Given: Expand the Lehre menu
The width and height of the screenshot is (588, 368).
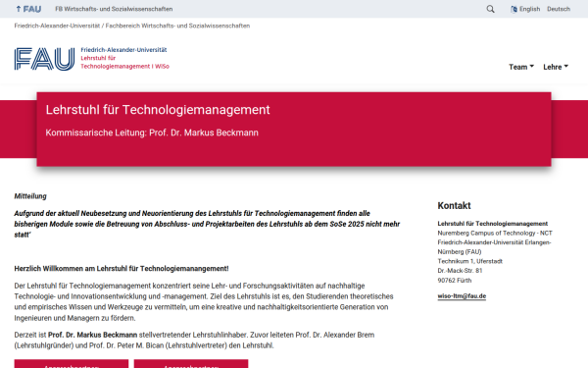Looking at the screenshot, I should click(556, 67).
